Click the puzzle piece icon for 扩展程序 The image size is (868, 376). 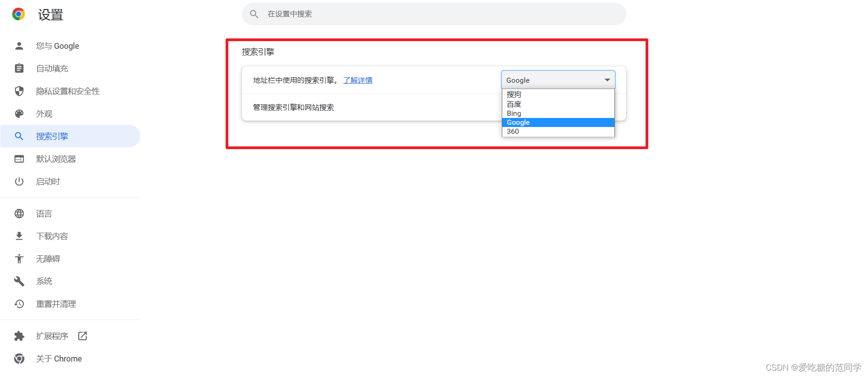coord(19,336)
